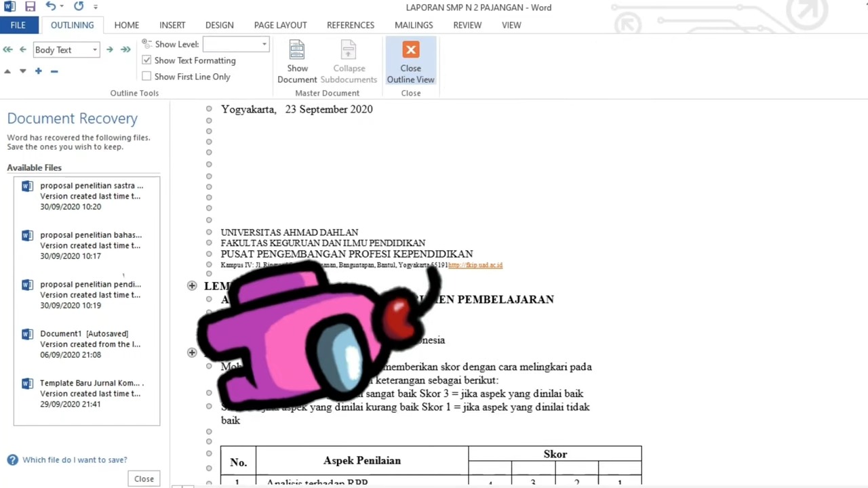Open the Show Level dropdown
This screenshot has width=868, height=488.
click(264, 44)
